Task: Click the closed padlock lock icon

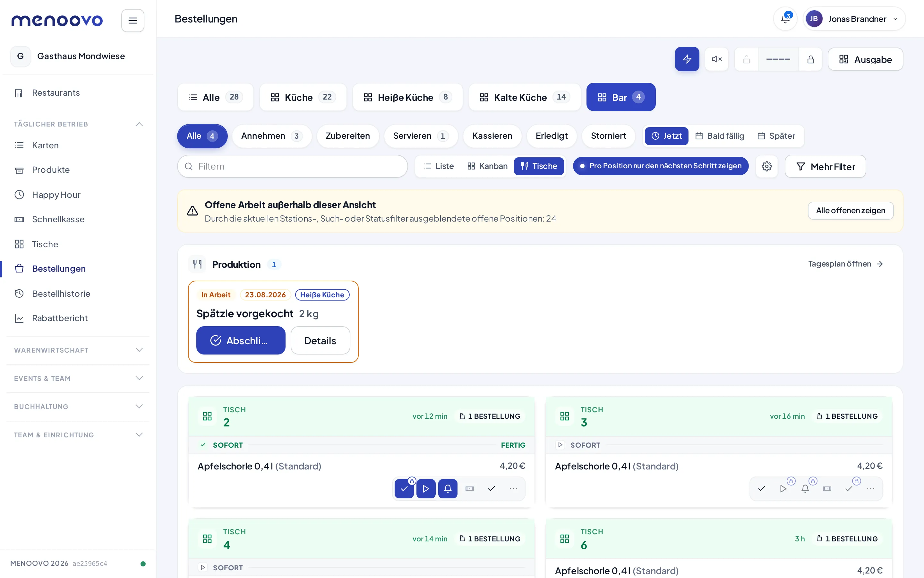Action: click(810, 59)
